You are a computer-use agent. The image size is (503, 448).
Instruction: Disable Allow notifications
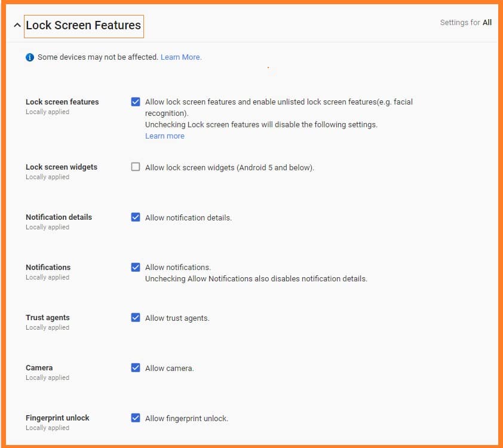pyautogui.click(x=136, y=267)
